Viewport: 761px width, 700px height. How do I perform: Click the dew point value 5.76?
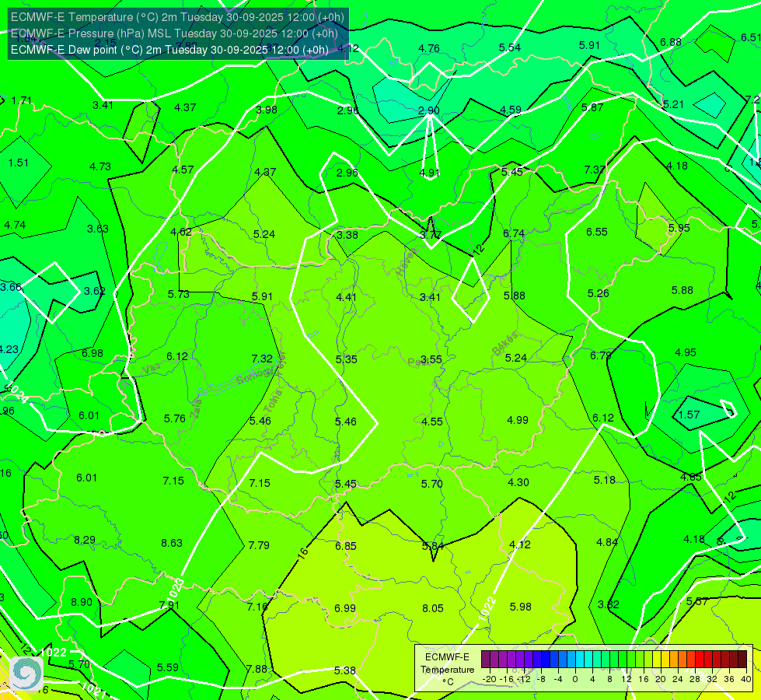pyautogui.click(x=175, y=418)
